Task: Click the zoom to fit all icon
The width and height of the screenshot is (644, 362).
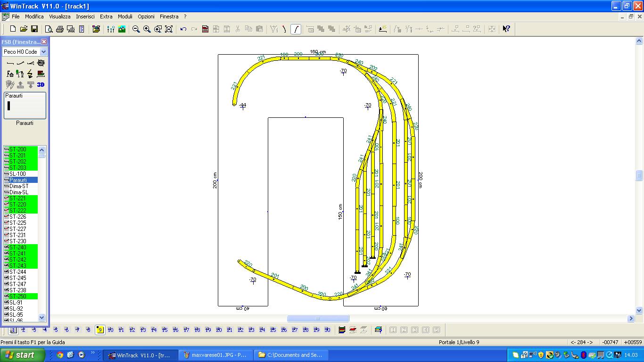Action: tap(169, 29)
